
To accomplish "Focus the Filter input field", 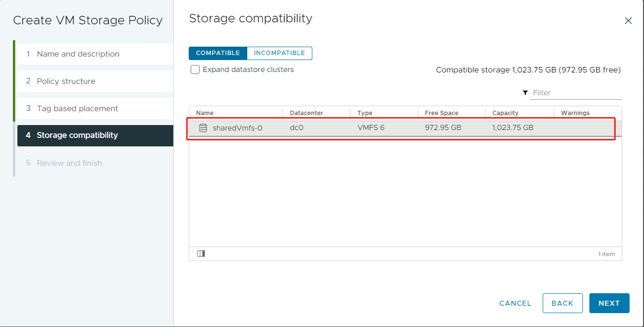I will [x=576, y=93].
